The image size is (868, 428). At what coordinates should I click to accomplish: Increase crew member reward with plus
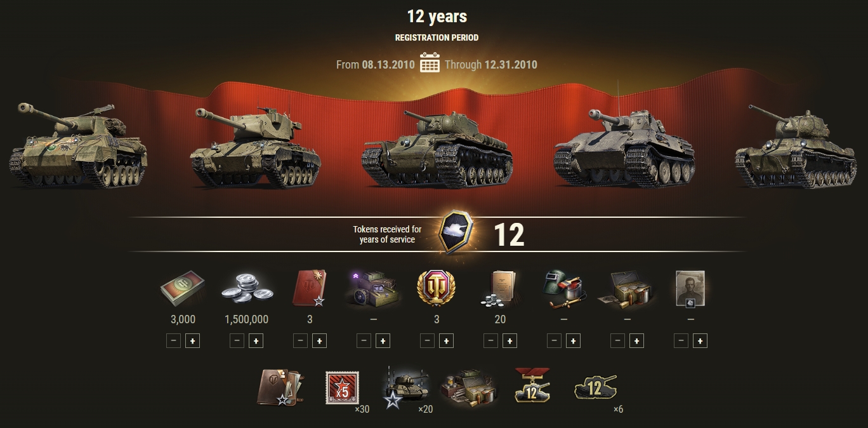700,341
